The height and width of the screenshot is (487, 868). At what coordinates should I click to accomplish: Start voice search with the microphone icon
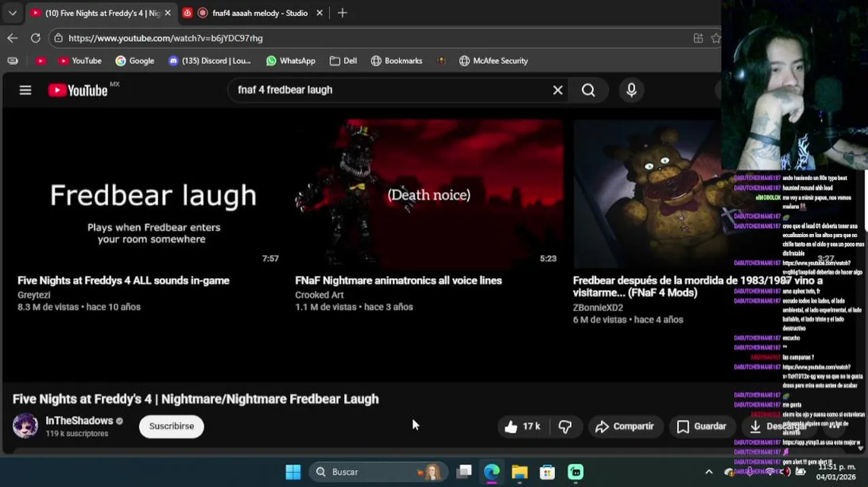[x=631, y=90]
